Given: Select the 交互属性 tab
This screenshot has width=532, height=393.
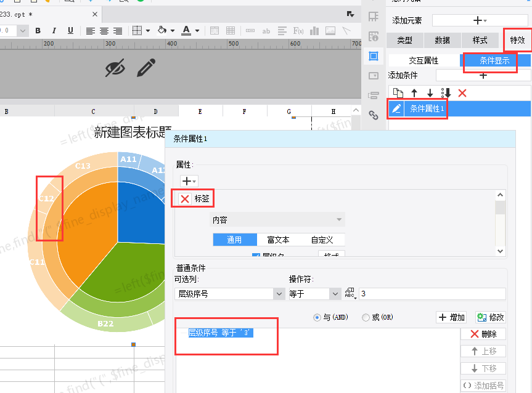Looking at the screenshot, I should [424, 61].
